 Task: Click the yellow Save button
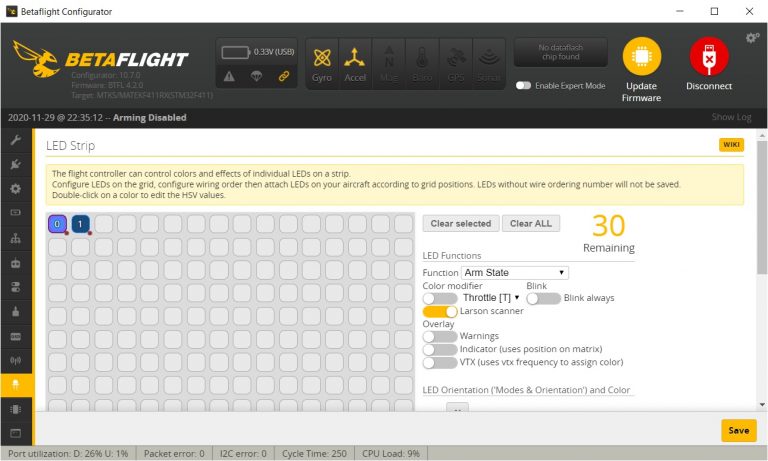click(x=739, y=430)
